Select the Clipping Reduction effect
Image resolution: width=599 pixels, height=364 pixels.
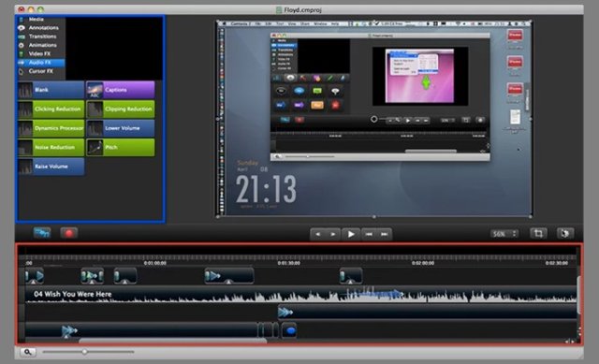click(x=121, y=109)
